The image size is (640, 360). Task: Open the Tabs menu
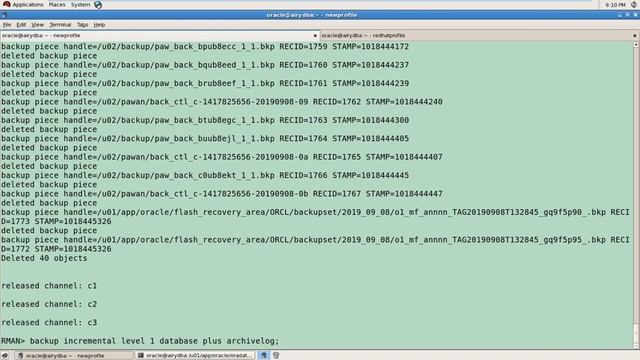82,25
